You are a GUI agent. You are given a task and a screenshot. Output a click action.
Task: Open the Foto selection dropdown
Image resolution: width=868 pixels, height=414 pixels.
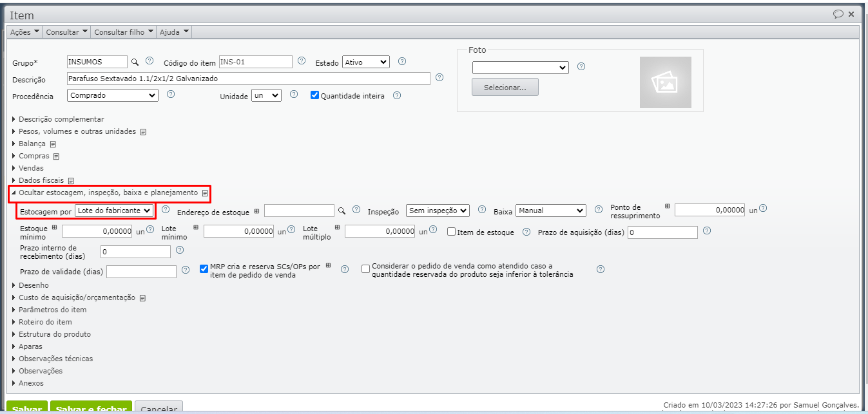tap(520, 68)
